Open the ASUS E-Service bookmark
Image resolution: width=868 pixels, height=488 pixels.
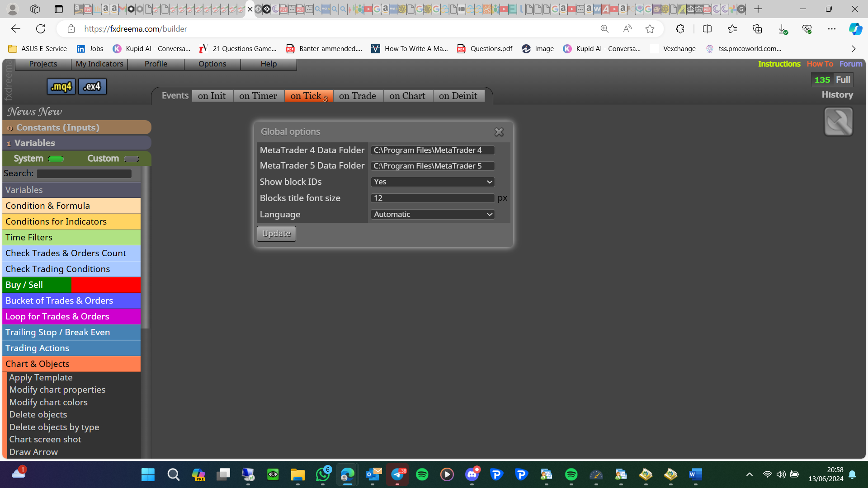tap(38, 49)
